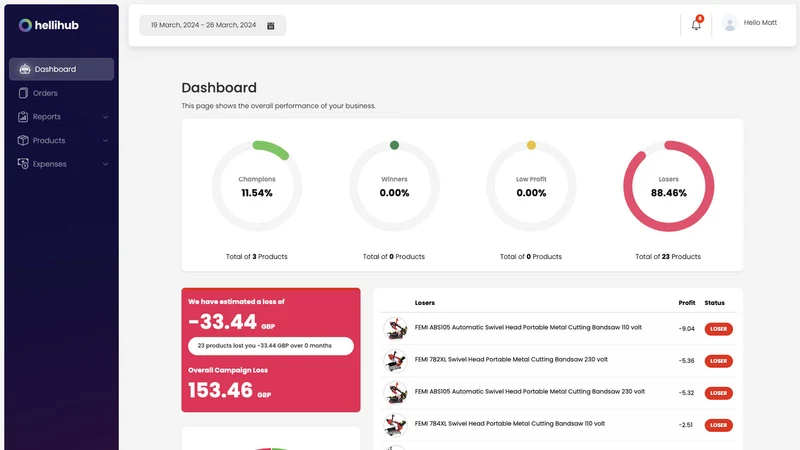The height and width of the screenshot is (450, 800).
Task: Click the -5.36 profit value
Action: 686,361
